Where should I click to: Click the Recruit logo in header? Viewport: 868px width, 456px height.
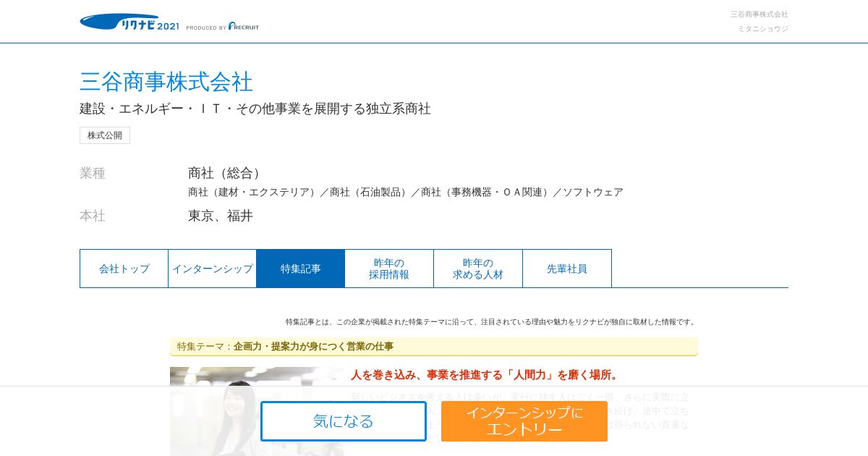[243, 26]
